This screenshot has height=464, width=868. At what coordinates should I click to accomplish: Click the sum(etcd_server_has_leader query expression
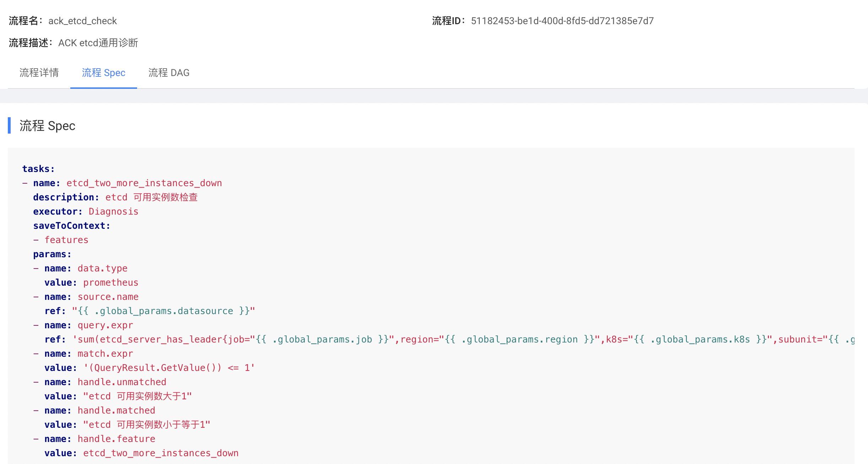[x=463, y=339]
